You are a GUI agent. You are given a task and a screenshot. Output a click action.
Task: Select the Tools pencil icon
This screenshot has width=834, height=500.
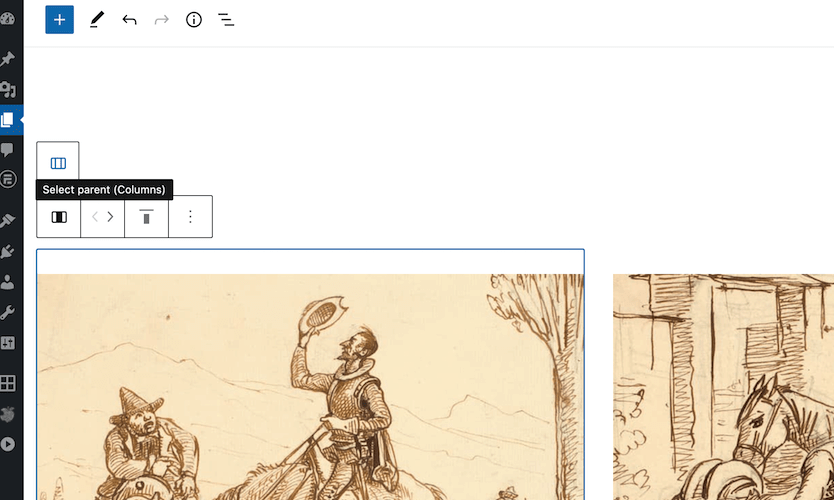tap(96, 20)
